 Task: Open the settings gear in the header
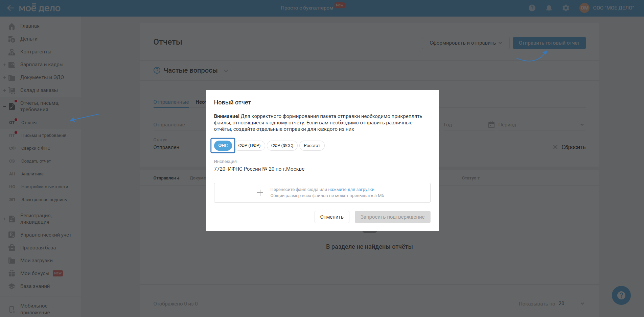(x=566, y=8)
